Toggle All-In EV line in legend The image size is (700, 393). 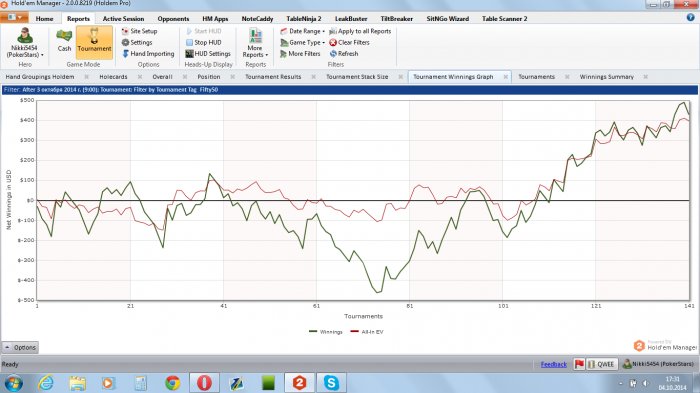pos(367,332)
